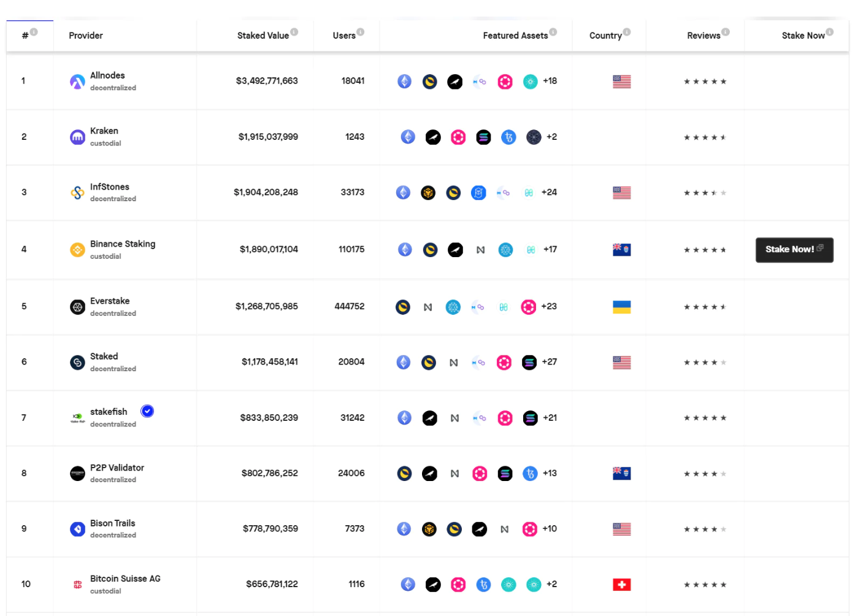Click the Binance Staking logo icon
The width and height of the screenshot is (855, 616).
click(x=77, y=250)
